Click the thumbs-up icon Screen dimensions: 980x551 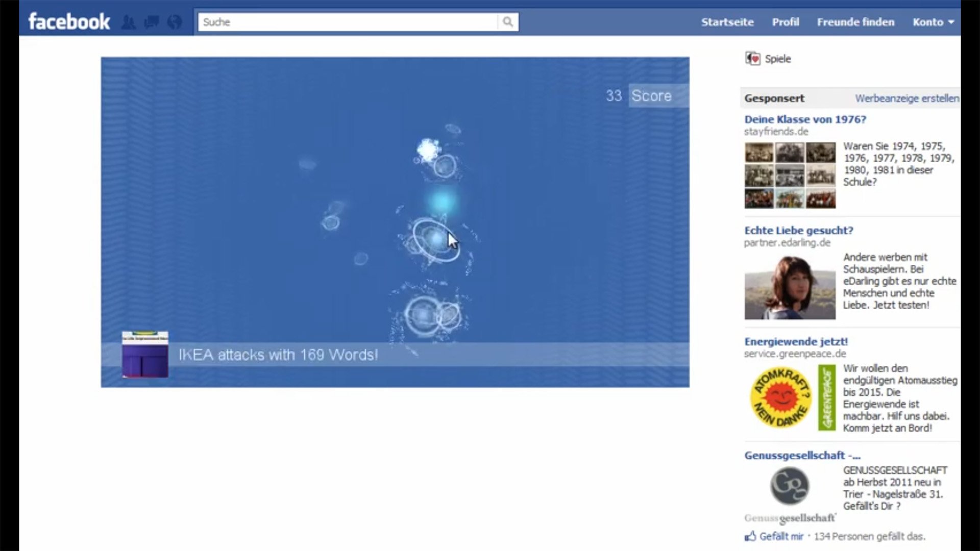pos(750,536)
